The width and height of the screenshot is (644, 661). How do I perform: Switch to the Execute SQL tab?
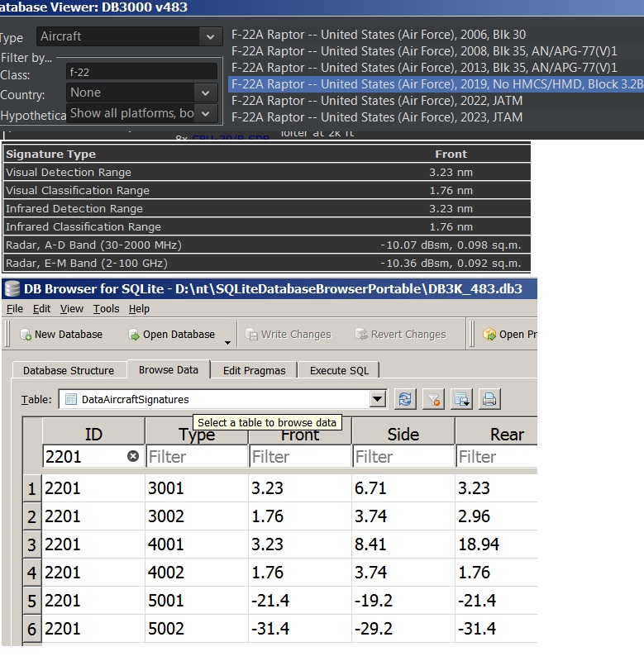tap(339, 370)
